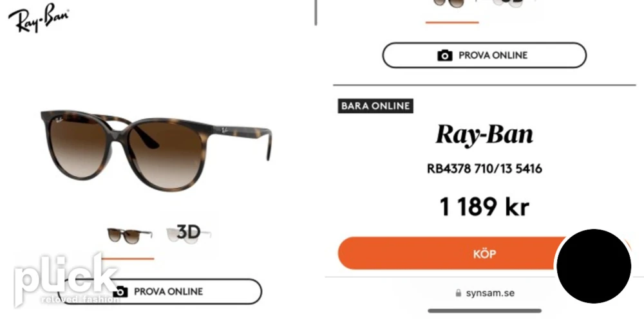Click the PROVA ONLINE button above BARA ONLINE
644x319 pixels.
(484, 55)
